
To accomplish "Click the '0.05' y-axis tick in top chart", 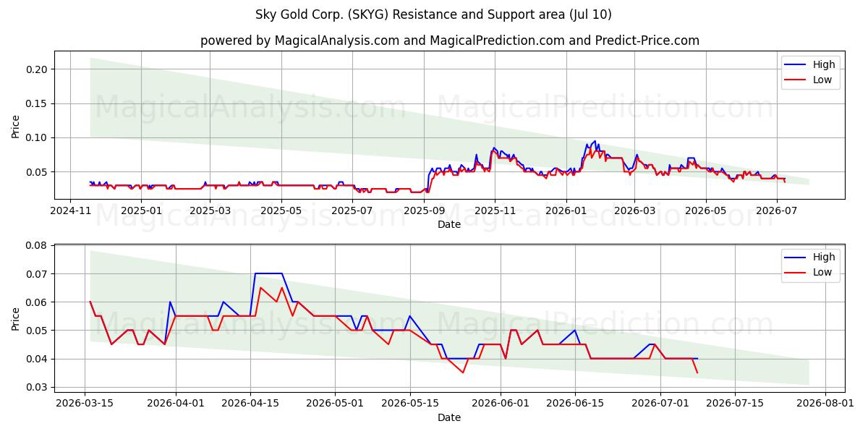I will click(38, 172).
